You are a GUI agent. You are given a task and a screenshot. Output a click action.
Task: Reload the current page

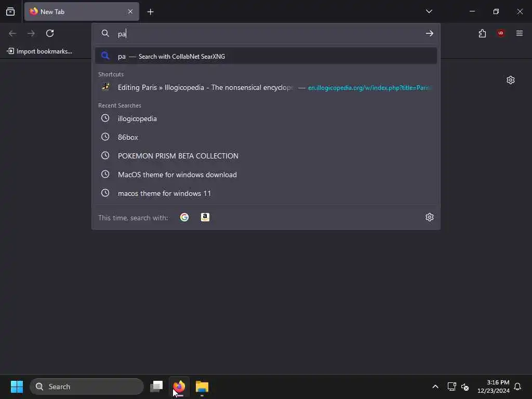coord(50,33)
